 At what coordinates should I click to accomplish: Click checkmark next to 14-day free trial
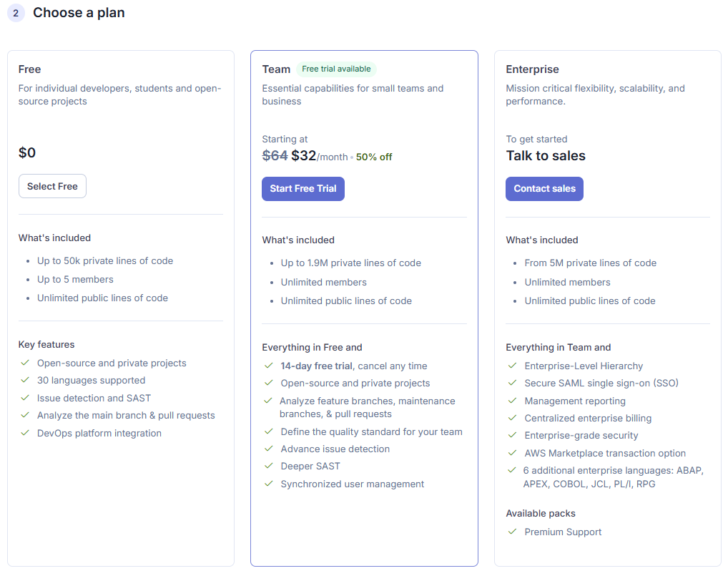point(269,366)
